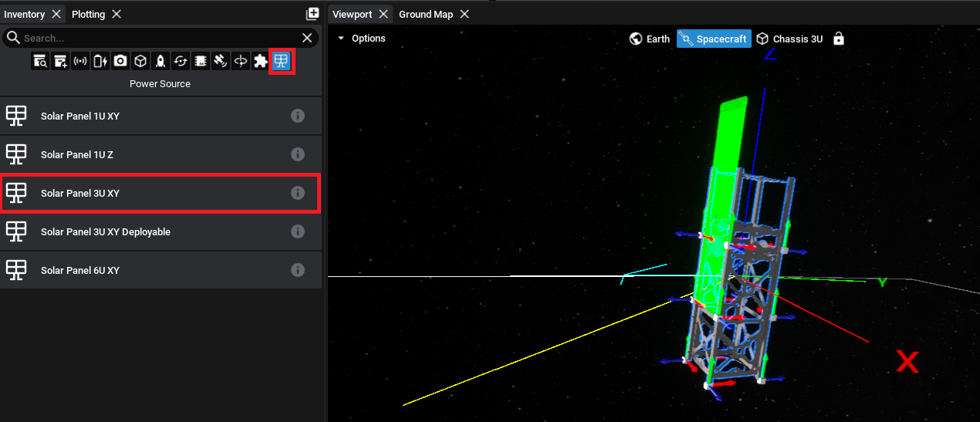Switch to the Ground Map tab
980x422 pixels.
click(425, 14)
